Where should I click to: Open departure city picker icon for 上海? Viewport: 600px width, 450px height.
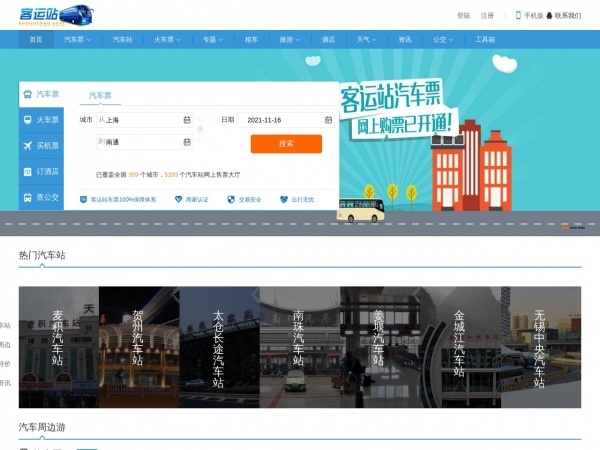(186, 120)
